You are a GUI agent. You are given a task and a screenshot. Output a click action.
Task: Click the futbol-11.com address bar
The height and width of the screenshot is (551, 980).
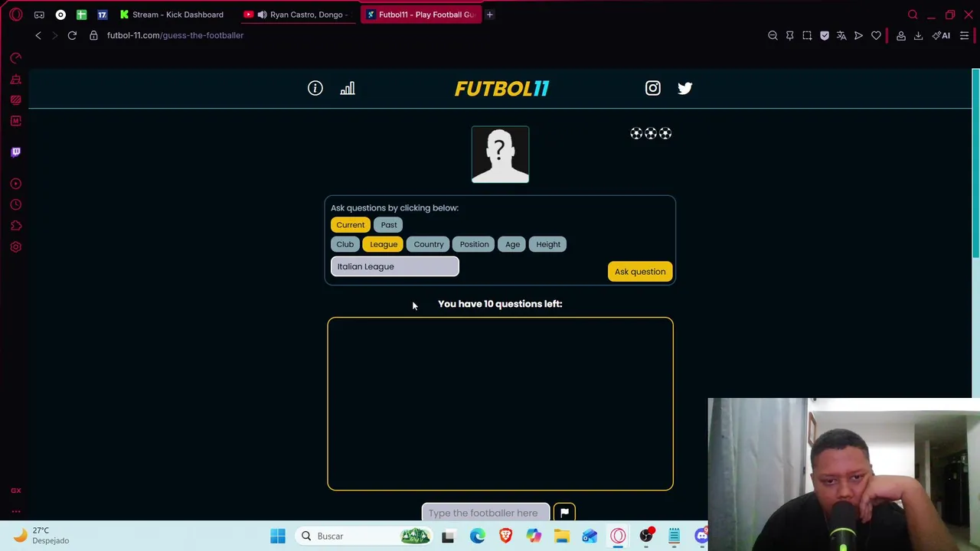[x=175, y=35]
